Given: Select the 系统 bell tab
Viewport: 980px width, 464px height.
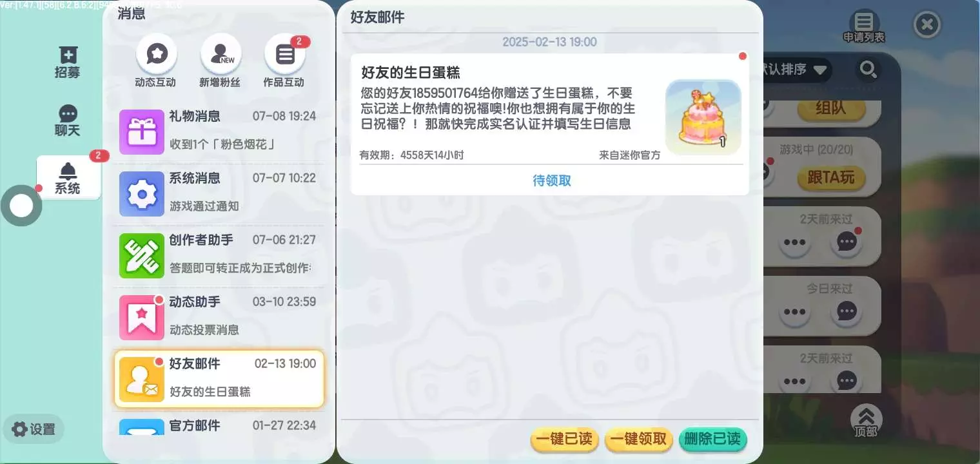Looking at the screenshot, I should [68, 178].
